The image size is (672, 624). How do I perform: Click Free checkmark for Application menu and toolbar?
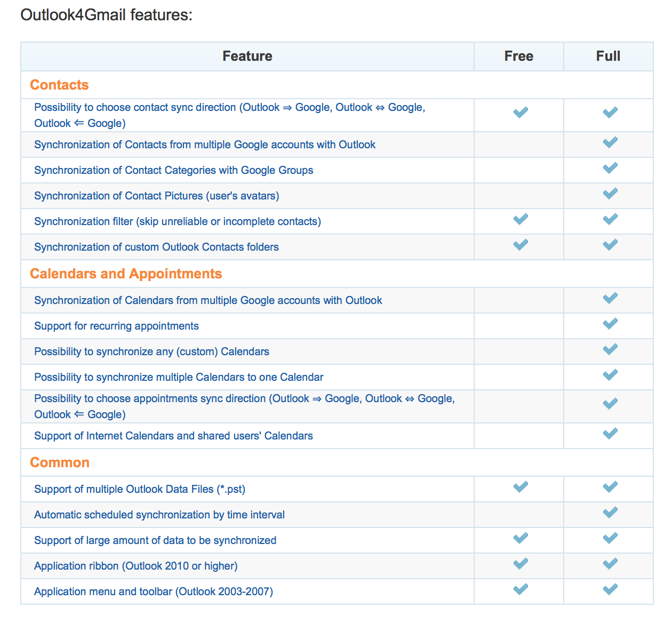click(521, 589)
